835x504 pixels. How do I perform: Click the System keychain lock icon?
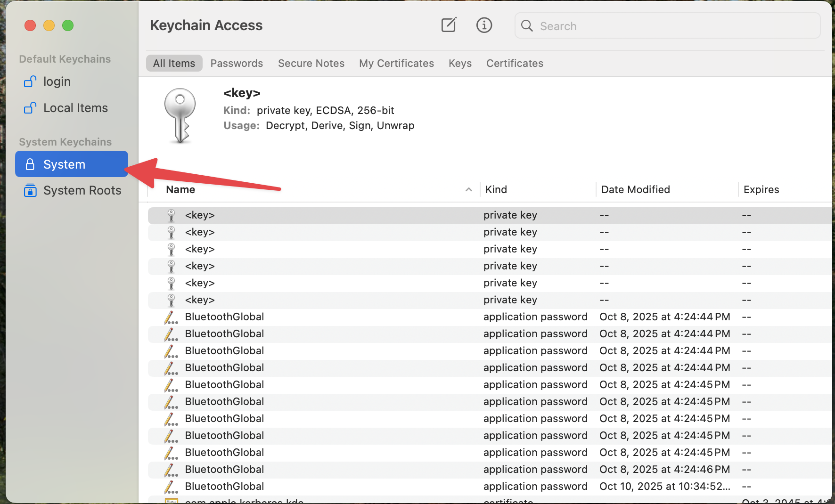(30, 164)
